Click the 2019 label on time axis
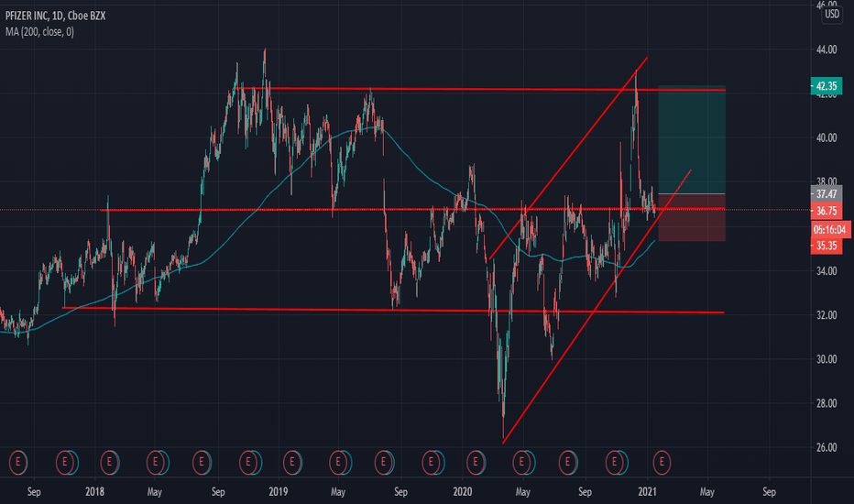Image resolution: width=854 pixels, height=504 pixels. point(279,491)
